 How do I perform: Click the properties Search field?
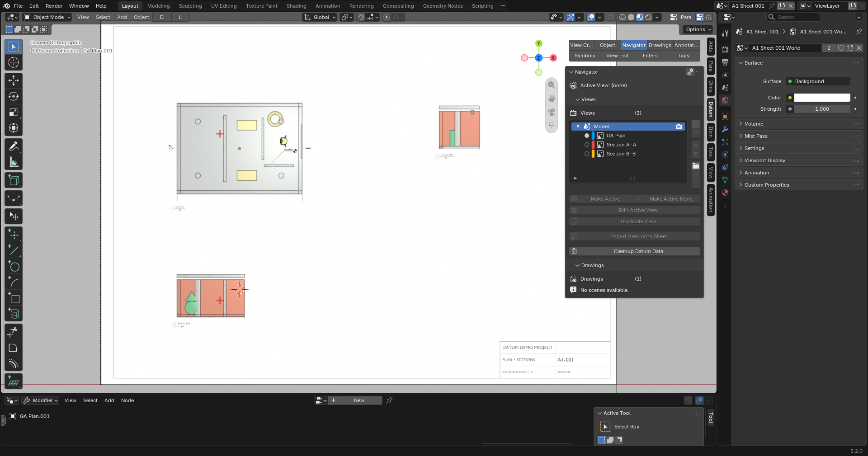[x=793, y=17]
